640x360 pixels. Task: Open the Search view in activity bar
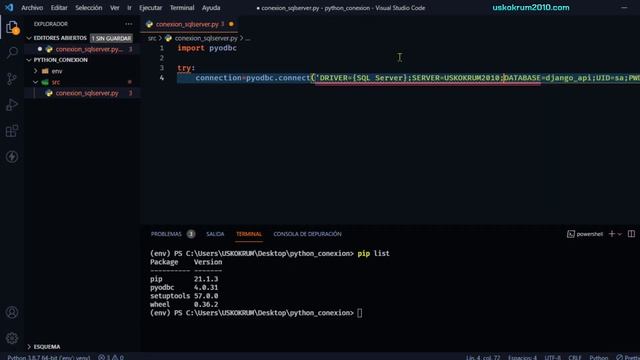[12, 52]
